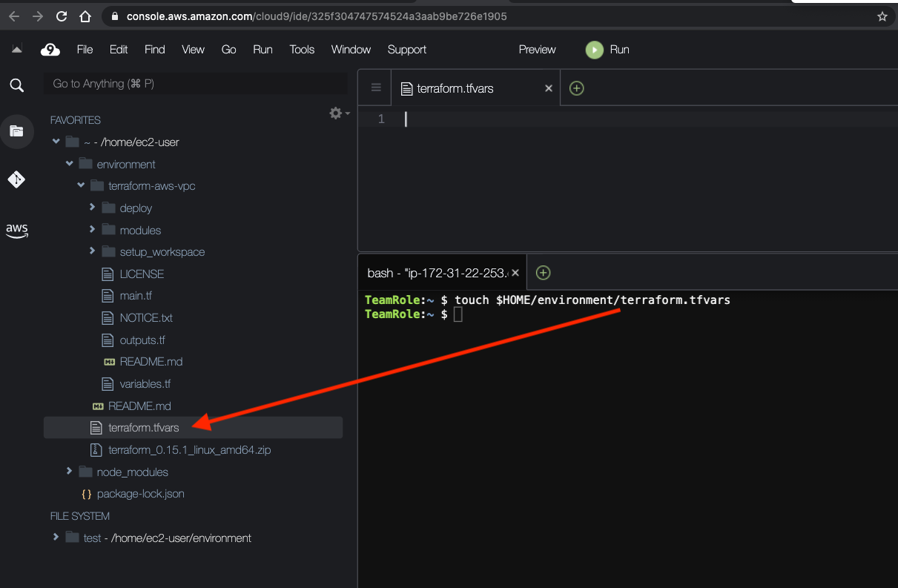Open the Source Control git icon

click(x=16, y=179)
